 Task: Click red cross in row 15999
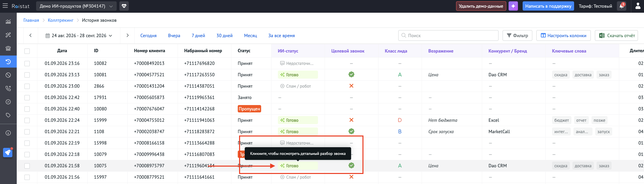click(351, 120)
